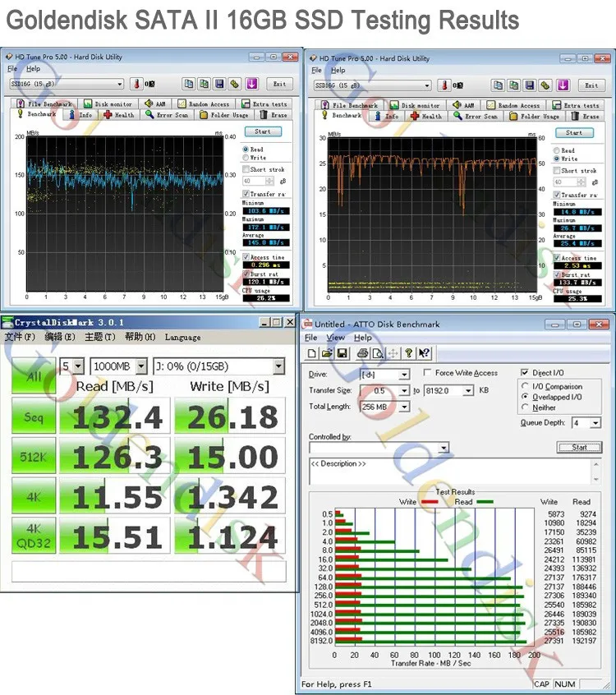The height and width of the screenshot is (695, 616).
Task: Select Write radio in left HD Tune window
Action: 245,158
